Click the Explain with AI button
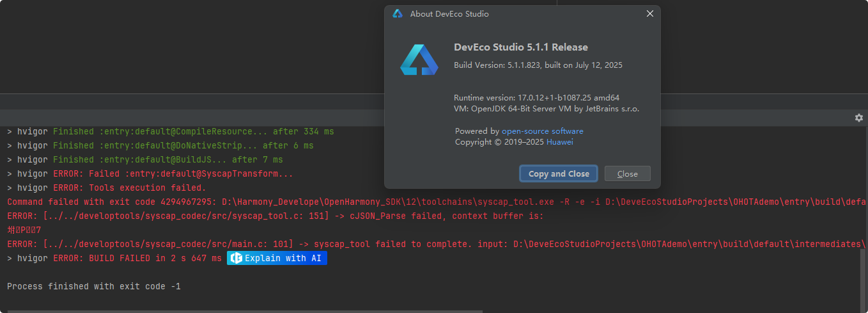 pos(277,258)
